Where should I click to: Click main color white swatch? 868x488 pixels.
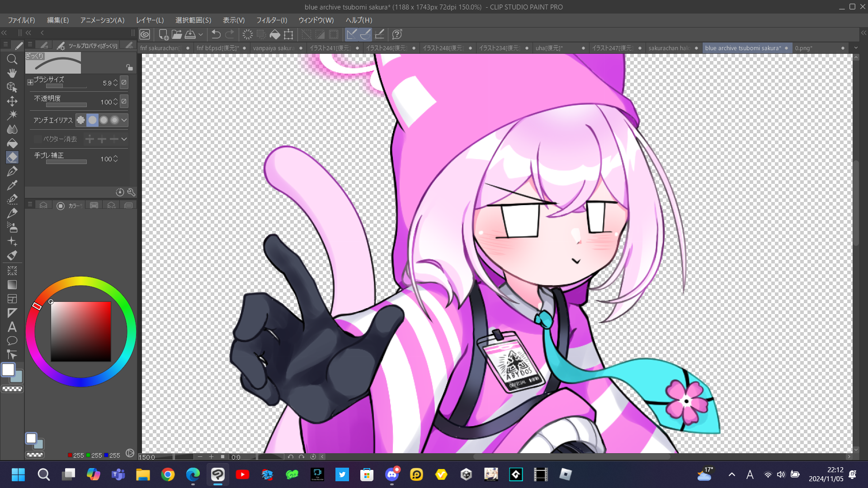click(8, 370)
